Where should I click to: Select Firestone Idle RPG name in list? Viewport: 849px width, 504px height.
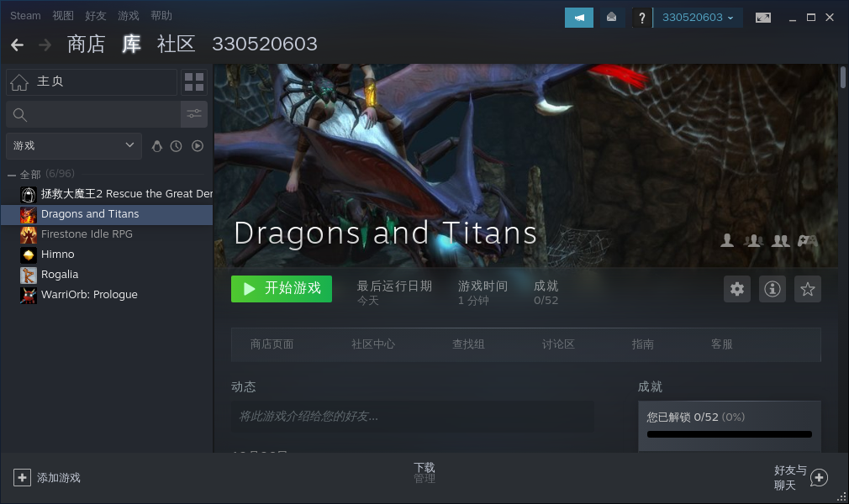(x=87, y=234)
